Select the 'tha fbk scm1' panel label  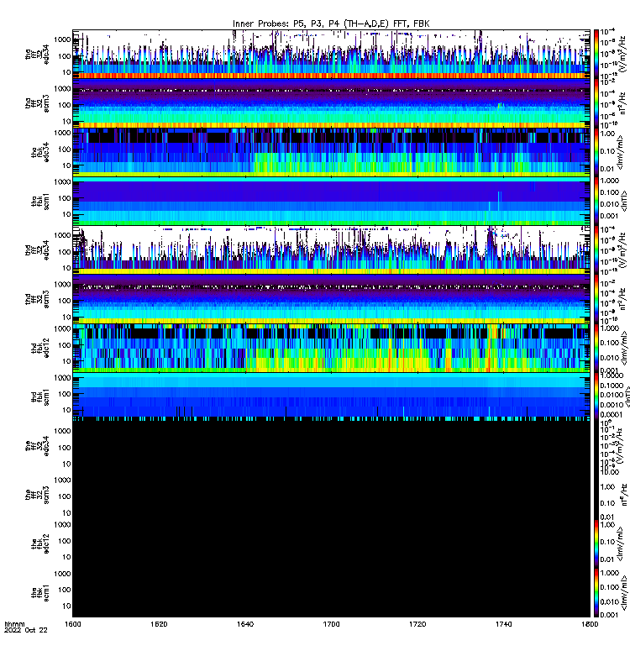point(40,202)
